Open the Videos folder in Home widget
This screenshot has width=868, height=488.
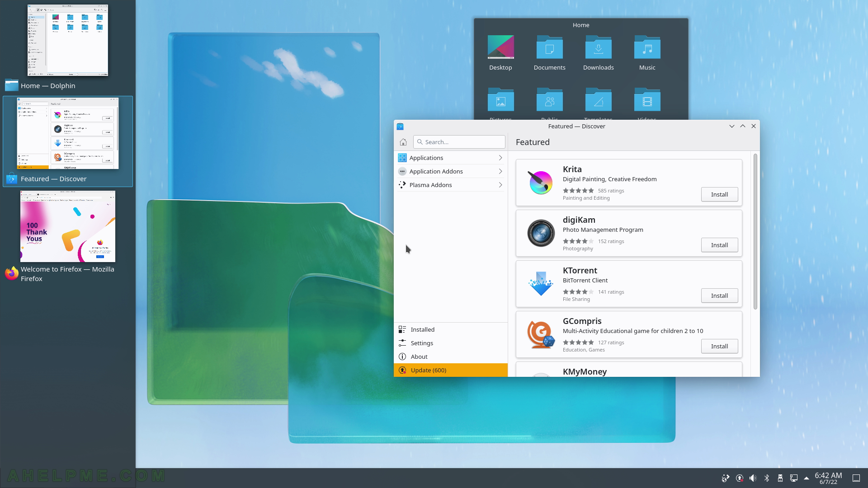click(647, 104)
